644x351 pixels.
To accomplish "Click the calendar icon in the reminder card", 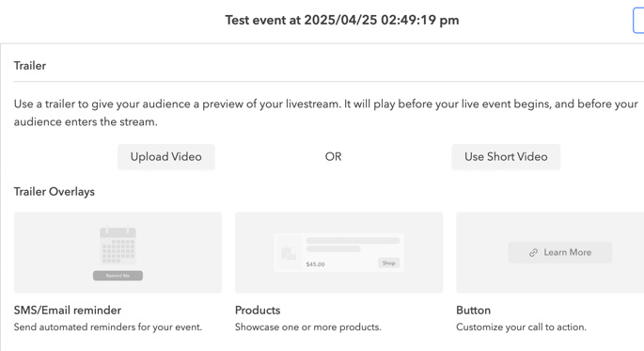I will tap(118, 245).
